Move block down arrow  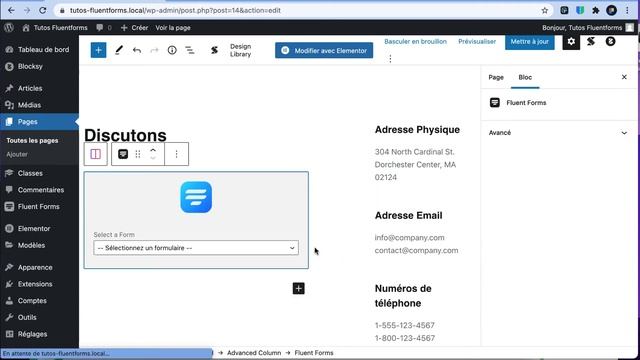pos(153,158)
